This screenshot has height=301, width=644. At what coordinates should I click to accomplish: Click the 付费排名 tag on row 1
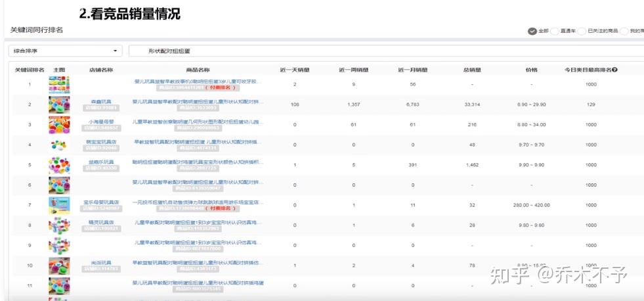[x=219, y=87]
